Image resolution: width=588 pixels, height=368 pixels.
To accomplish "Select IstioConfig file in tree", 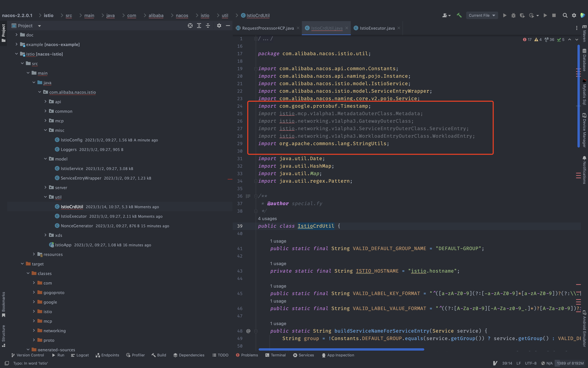I will click(x=71, y=140).
